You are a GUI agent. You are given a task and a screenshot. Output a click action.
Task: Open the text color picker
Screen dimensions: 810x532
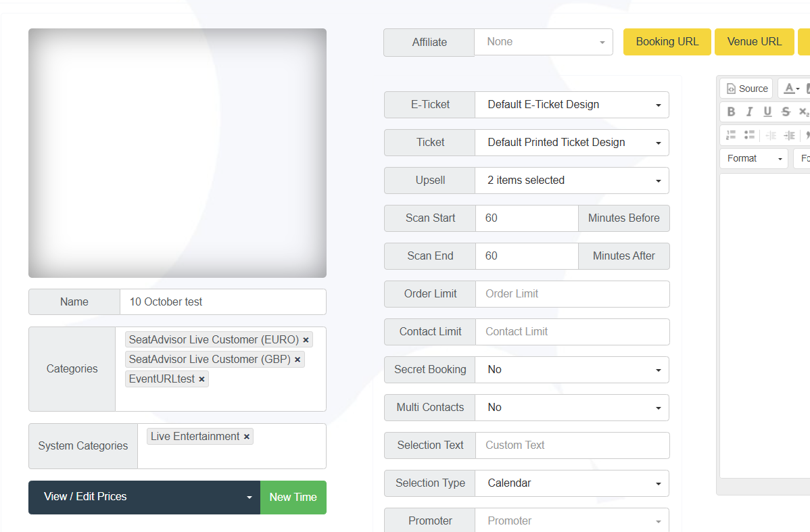[791, 89]
